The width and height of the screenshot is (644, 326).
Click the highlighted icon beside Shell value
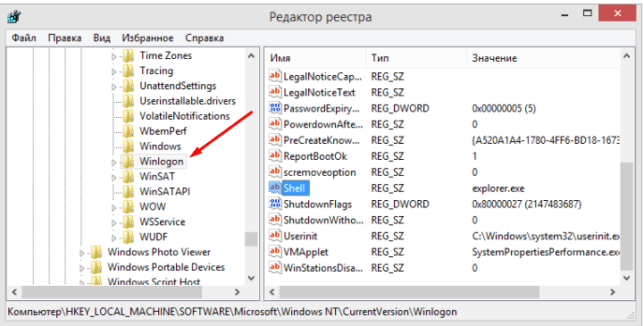[275, 188]
